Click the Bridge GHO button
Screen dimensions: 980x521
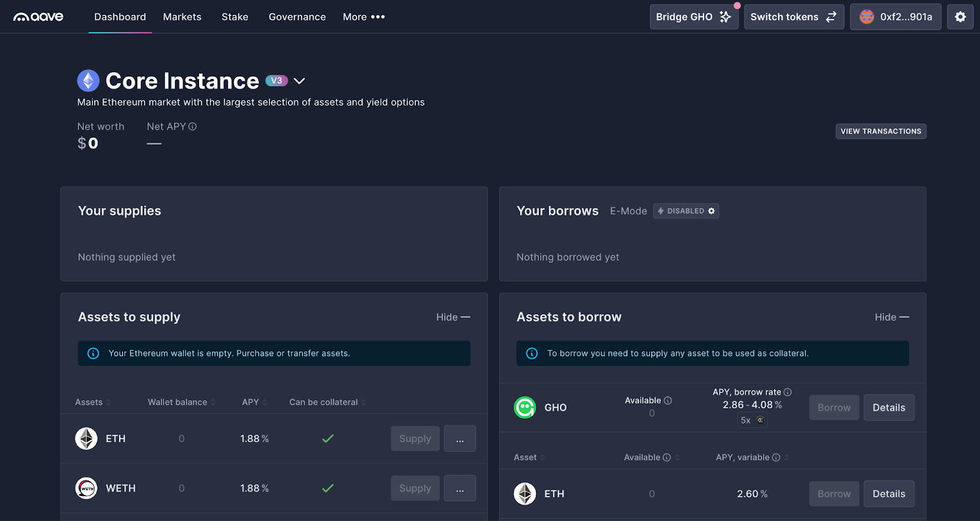694,17
